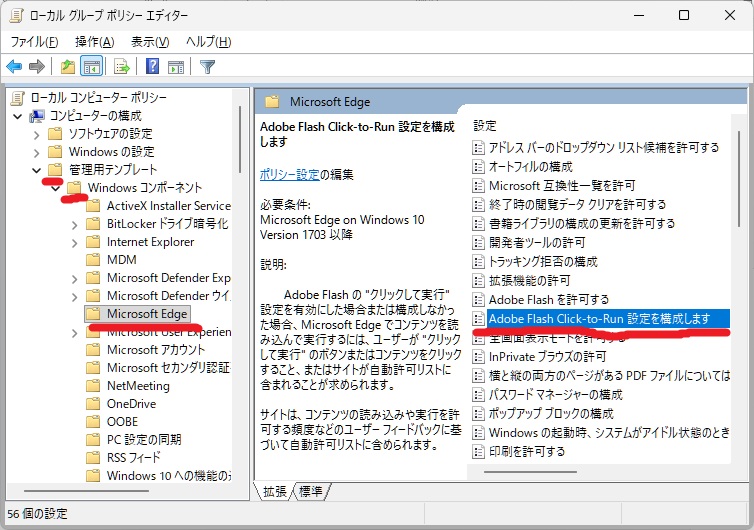Toggle the Show/Hide Console Tree icon
This screenshot has width=754, height=530.
[x=91, y=67]
